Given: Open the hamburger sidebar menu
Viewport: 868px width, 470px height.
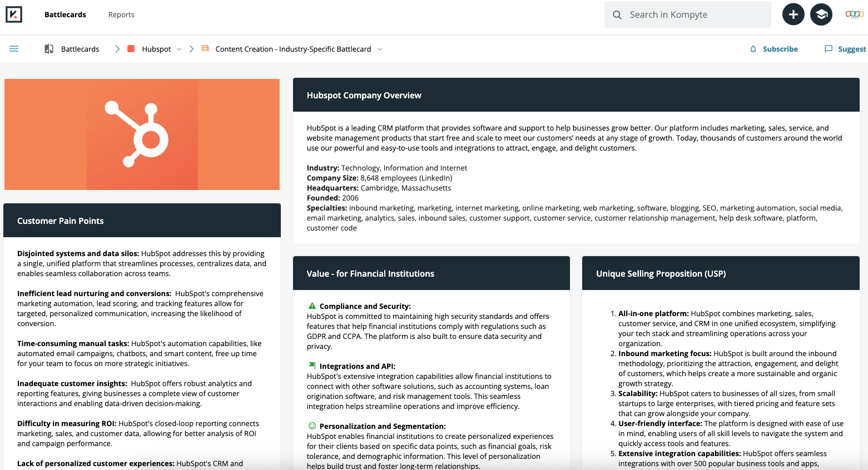Looking at the screenshot, I should 14,49.
